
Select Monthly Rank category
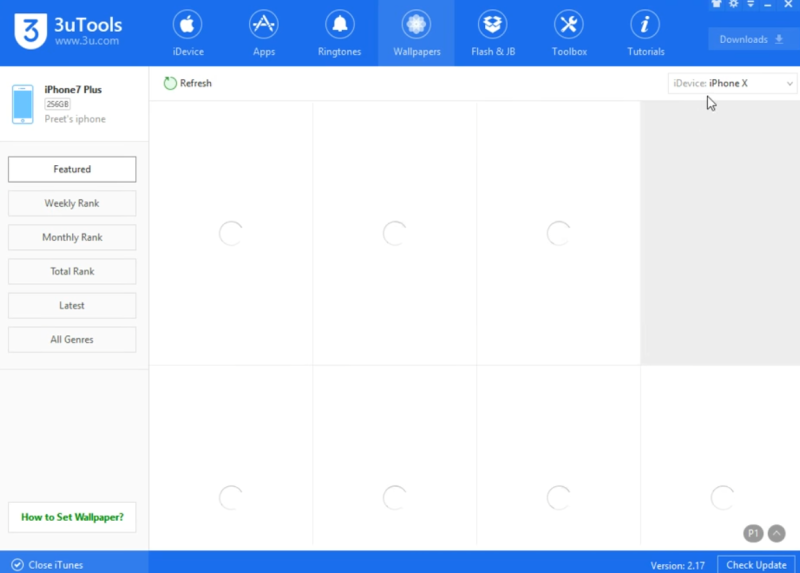pos(72,237)
